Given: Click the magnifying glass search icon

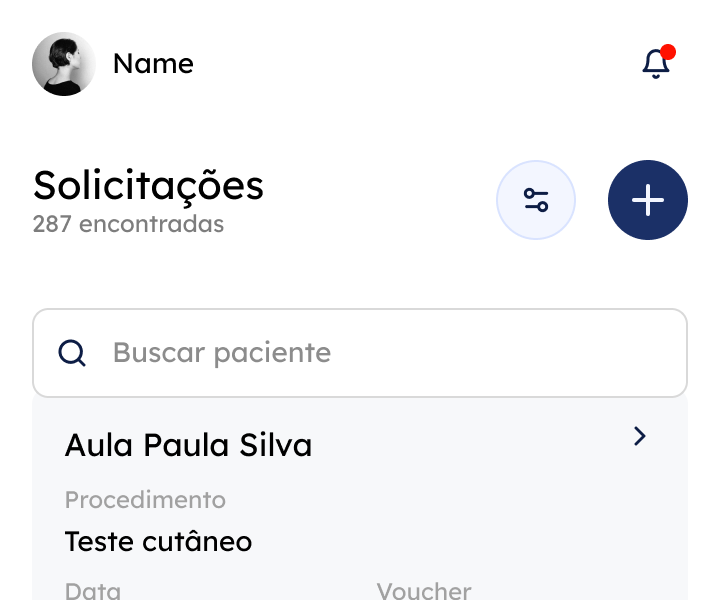Looking at the screenshot, I should pyautogui.click(x=72, y=353).
